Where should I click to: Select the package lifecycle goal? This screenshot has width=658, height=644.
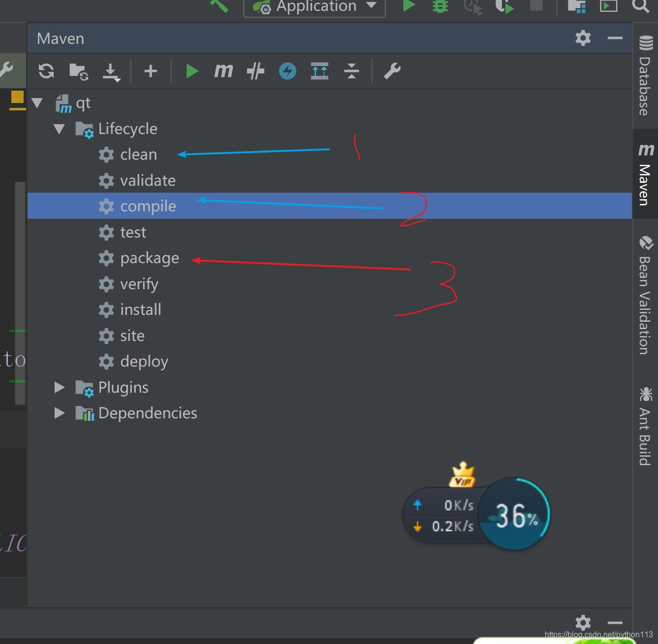(138, 258)
